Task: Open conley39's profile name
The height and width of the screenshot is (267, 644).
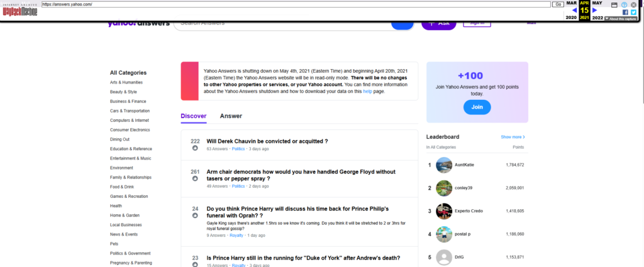Action: click(464, 188)
